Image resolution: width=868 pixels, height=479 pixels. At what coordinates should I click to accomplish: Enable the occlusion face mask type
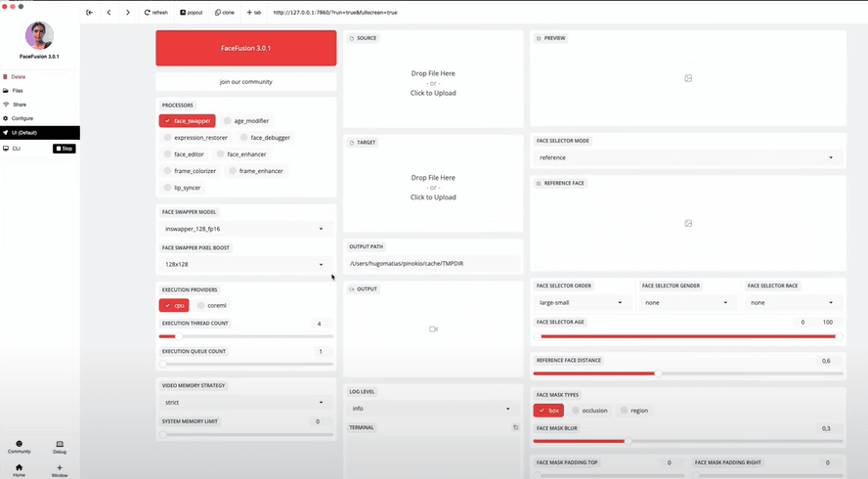(x=590, y=411)
